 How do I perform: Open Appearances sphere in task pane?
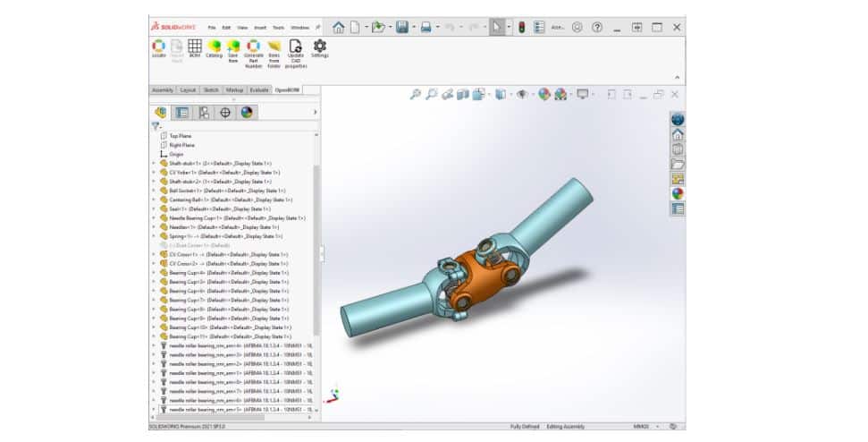678,194
